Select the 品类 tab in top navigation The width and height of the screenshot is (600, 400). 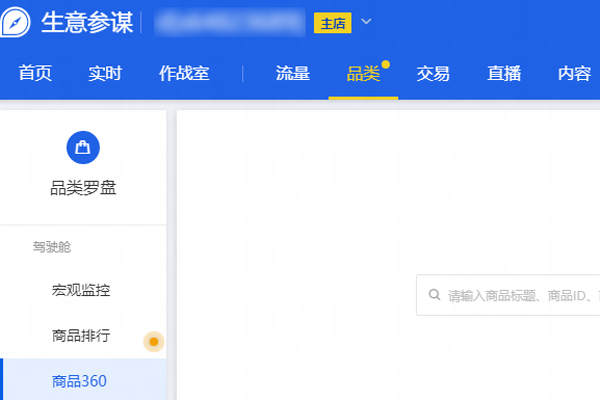[363, 73]
